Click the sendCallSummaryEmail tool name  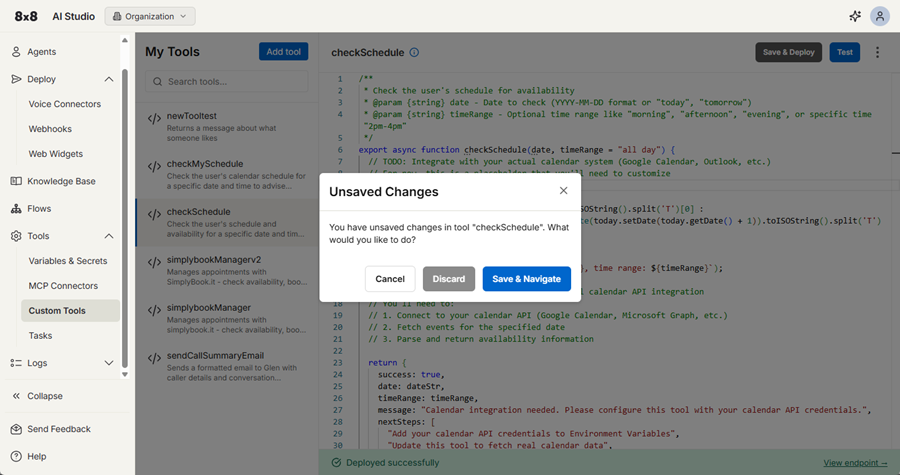(215, 356)
